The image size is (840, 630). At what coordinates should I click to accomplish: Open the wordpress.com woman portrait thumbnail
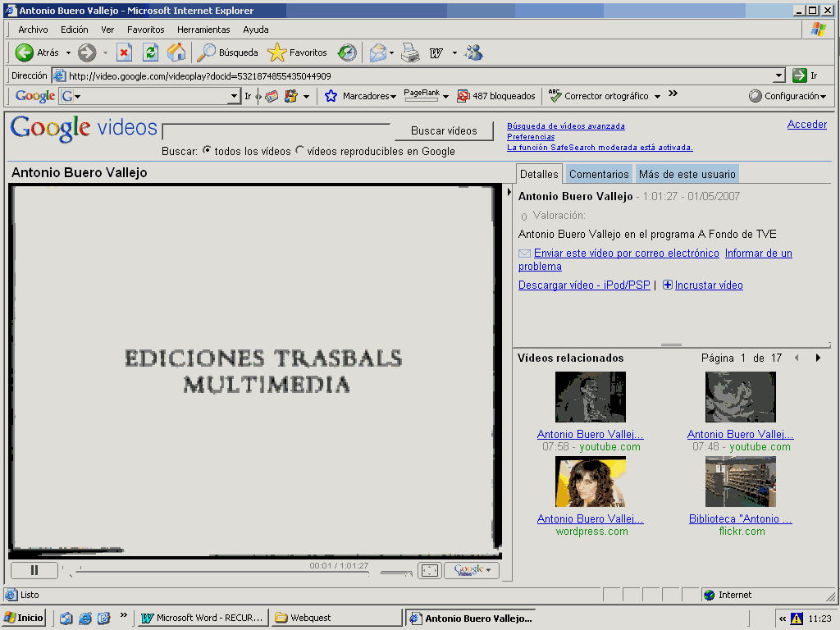coord(591,482)
